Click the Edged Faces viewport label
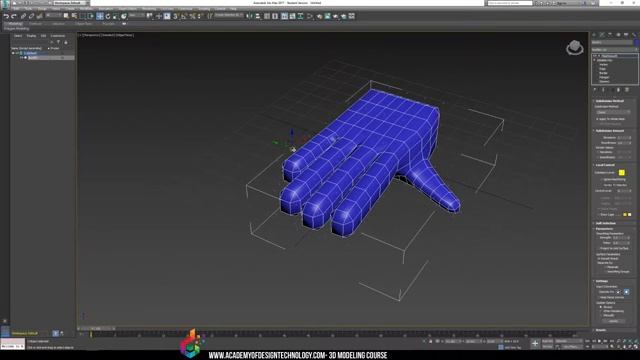This screenshot has height=360, width=640. pyautogui.click(x=124, y=35)
